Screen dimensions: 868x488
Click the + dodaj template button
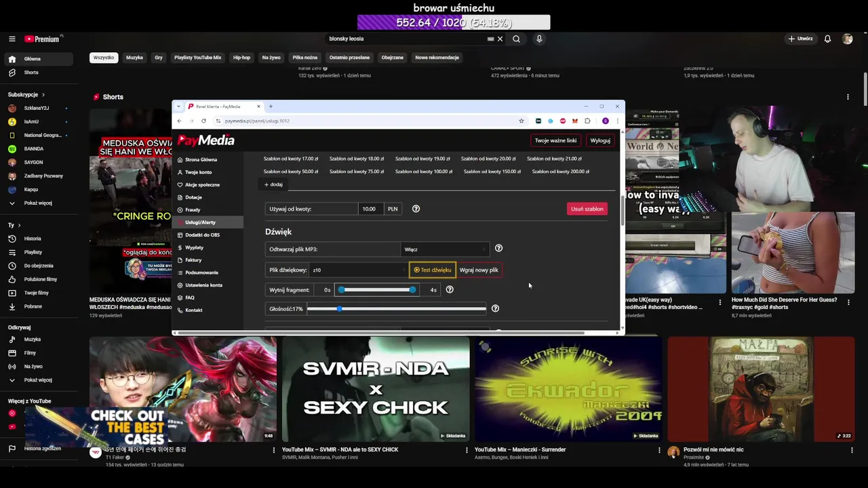pos(273,184)
